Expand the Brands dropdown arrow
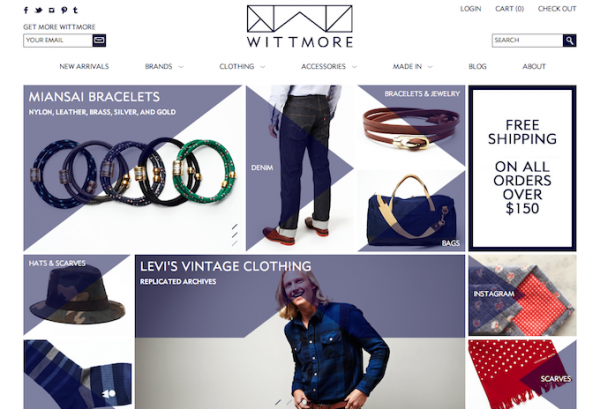This screenshot has width=600, height=409. click(181, 67)
